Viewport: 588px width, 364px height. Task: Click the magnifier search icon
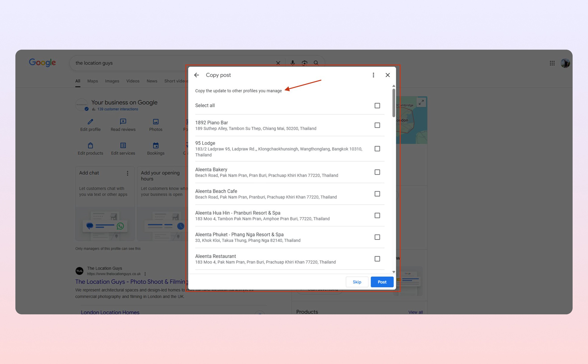coord(316,63)
